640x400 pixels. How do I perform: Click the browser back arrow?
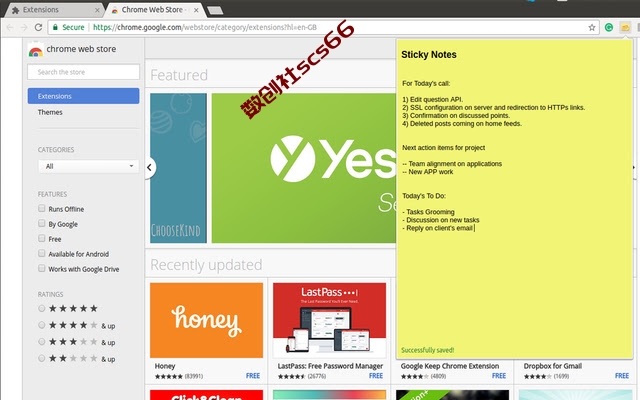pos(10,27)
